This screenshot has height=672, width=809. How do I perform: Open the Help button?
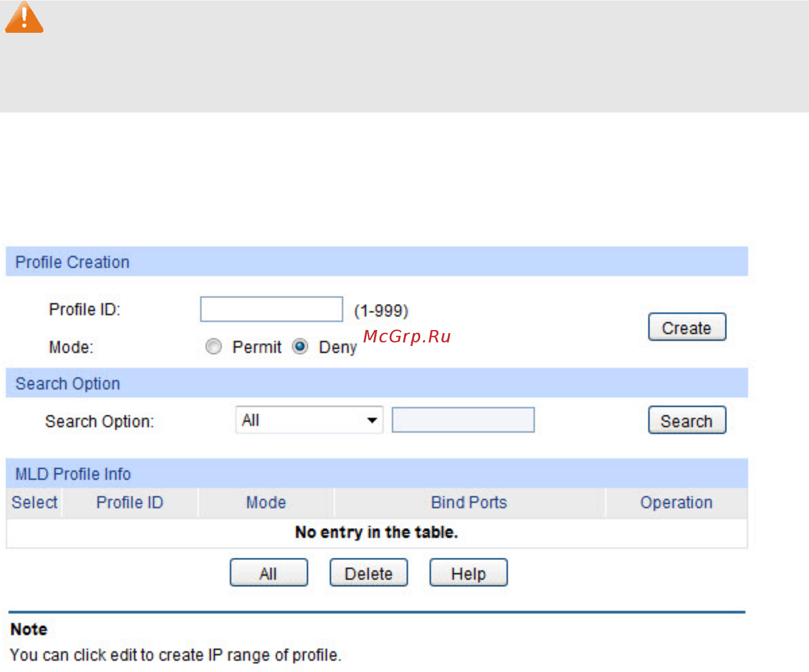tap(469, 572)
